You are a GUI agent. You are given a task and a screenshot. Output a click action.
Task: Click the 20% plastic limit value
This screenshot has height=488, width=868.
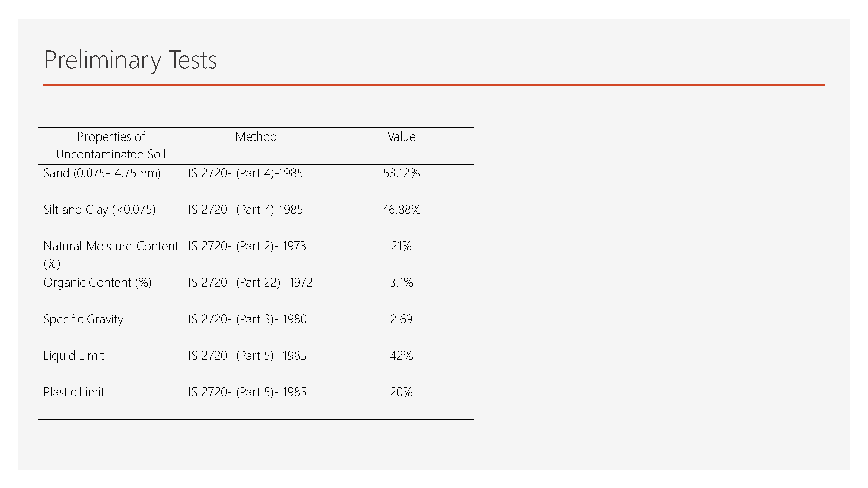(x=401, y=392)
